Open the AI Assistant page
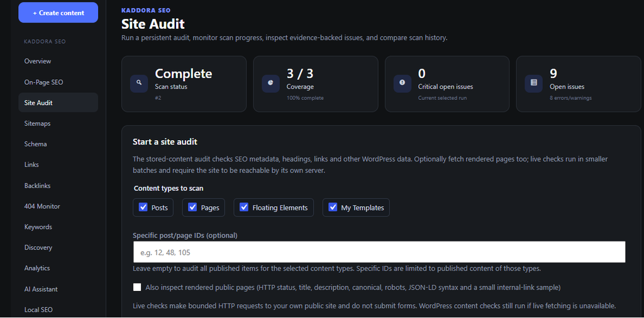 click(58, 289)
